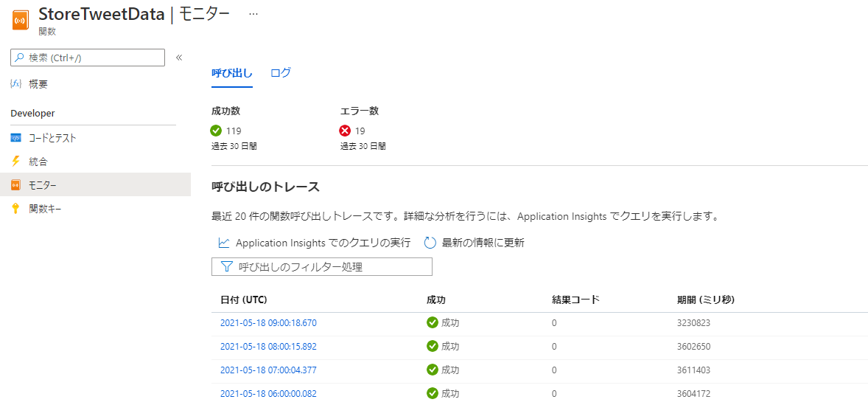Viewport: 868px width, 405px height.
Task: Click the 呼び出しのトレース heading
Action: pos(266,187)
